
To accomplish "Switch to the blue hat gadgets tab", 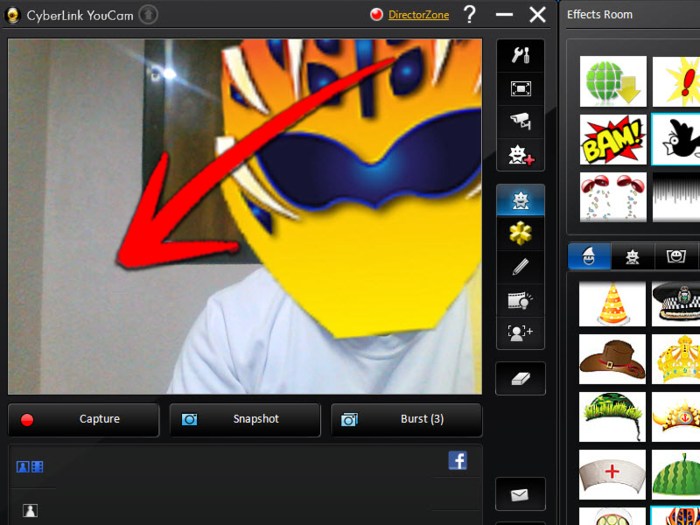I will pos(589,257).
